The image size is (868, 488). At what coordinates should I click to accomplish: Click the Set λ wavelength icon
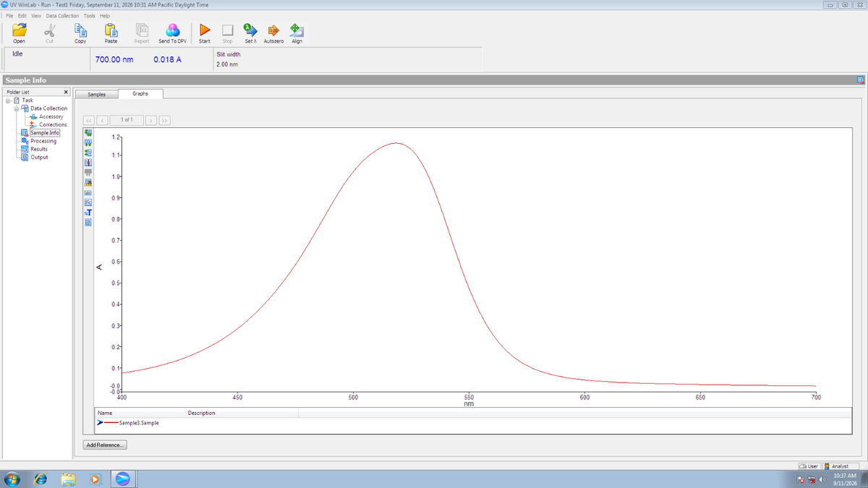coord(250,30)
